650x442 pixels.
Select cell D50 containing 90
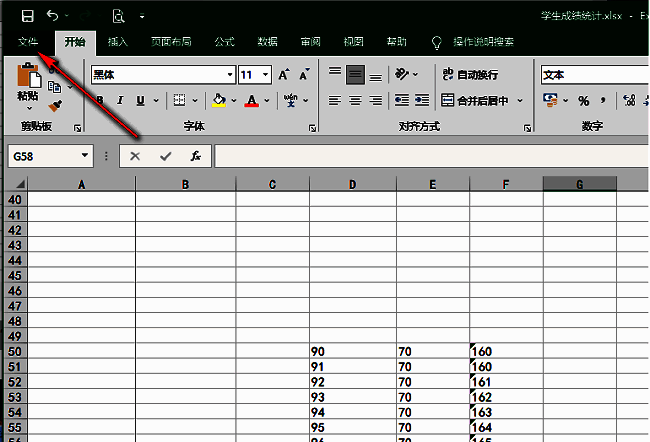point(352,352)
